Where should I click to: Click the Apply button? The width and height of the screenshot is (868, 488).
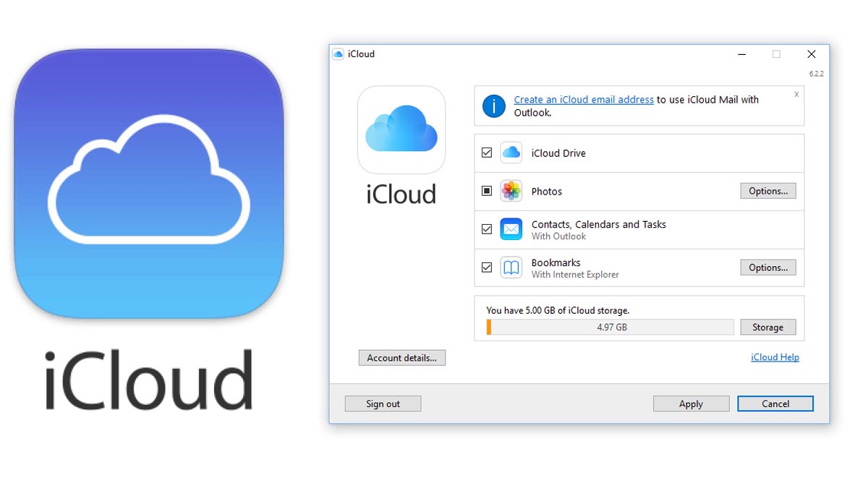pyautogui.click(x=691, y=403)
